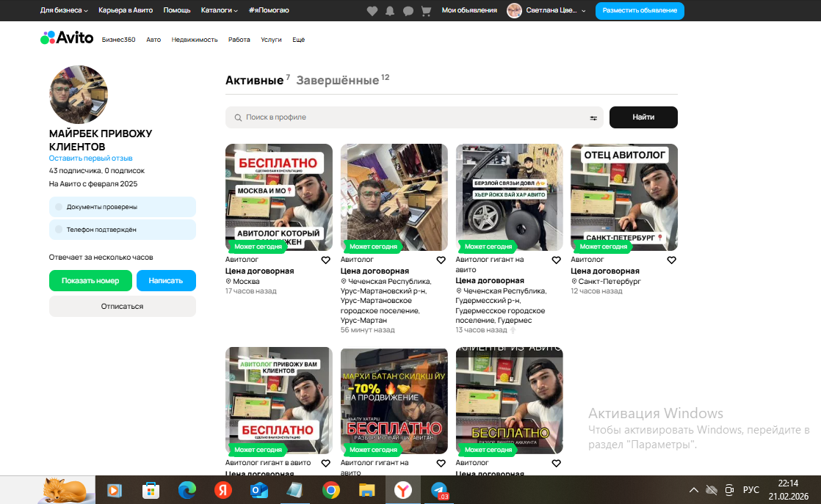Open messages chat bubble icon

[408, 10]
